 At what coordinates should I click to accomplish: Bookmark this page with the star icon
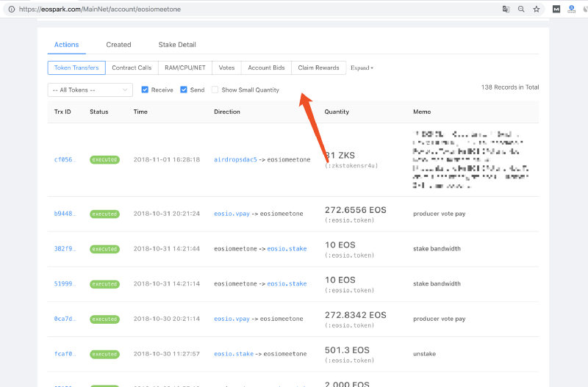click(537, 10)
